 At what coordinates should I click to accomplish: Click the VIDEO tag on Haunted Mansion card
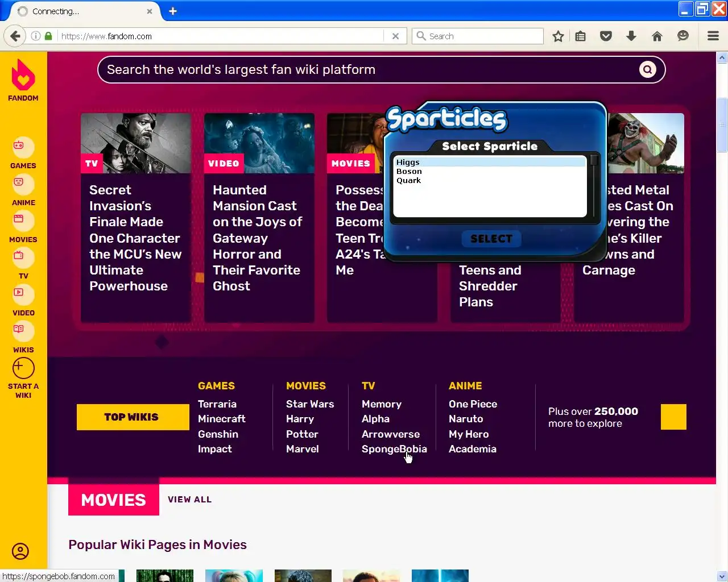point(224,164)
